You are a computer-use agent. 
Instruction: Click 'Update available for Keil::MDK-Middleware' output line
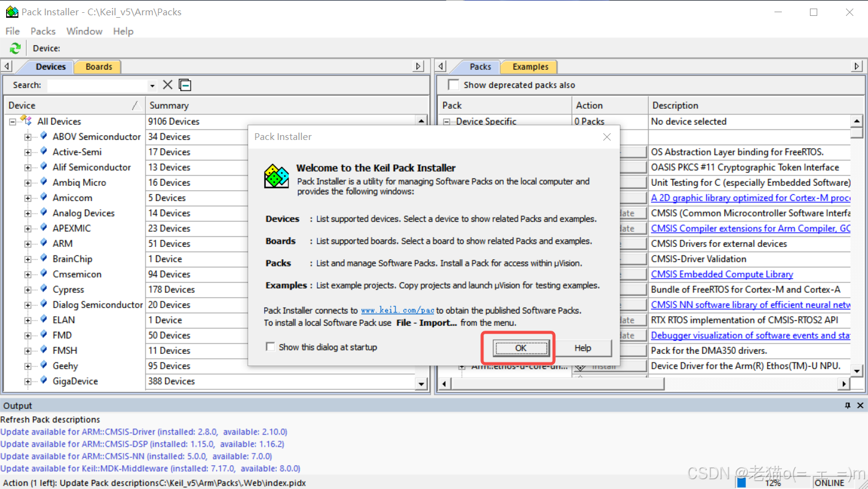pos(150,468)
